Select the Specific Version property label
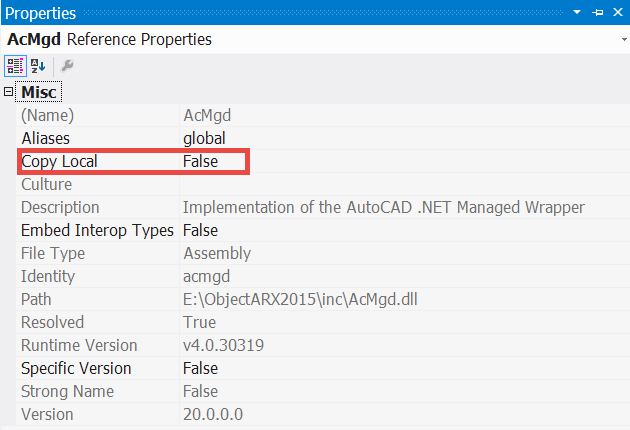Image resolution: width=630 pixels, height=430 pixels. tap(76, 369)
